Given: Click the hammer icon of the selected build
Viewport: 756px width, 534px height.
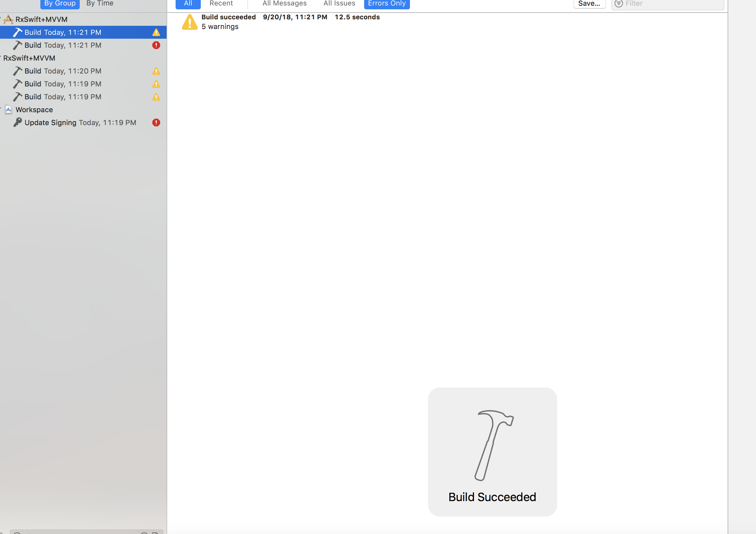Looking at the screenshot, I should tap(17, 32).
